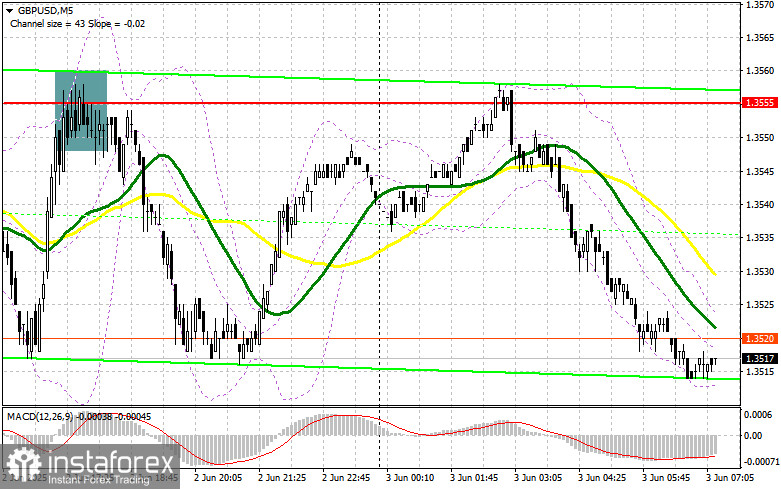The width and height of the screenshot is (781, 489).
Task: Click the 3 Jun 00:10 time label
Action: point(410,478)
